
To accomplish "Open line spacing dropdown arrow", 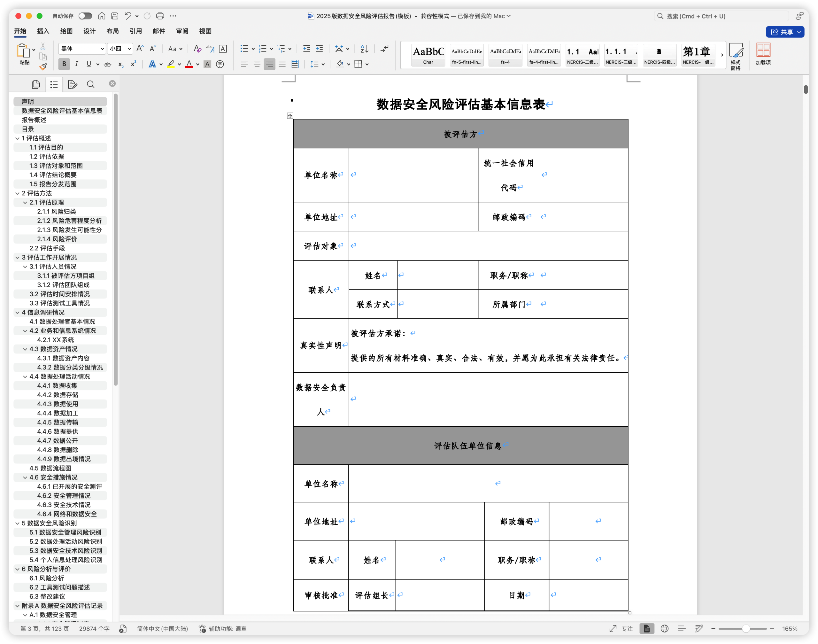I will click(323, 65).
